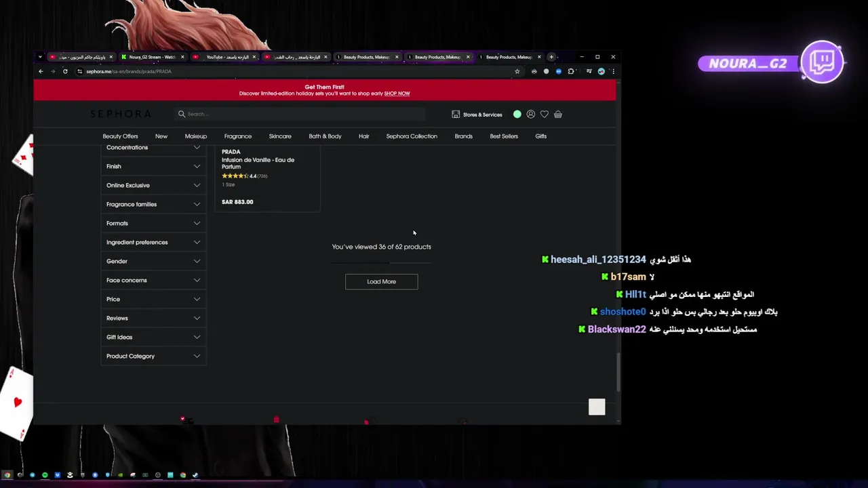The height and width of the screenshot is (488, 868).
Task: Click the page vertical scrollbar thumb
Action: tap(618, 372)
